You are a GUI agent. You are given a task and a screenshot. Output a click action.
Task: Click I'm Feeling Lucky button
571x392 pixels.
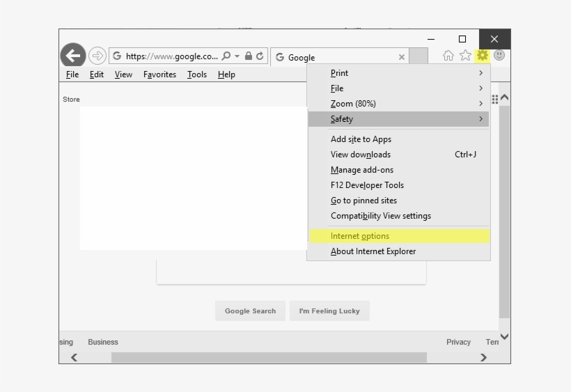329,311
